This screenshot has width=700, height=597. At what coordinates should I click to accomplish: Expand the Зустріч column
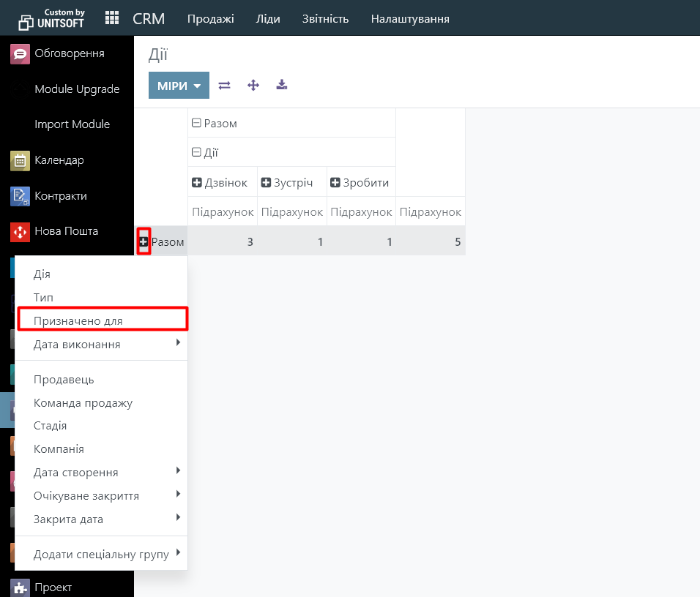(x=267, y=183)
